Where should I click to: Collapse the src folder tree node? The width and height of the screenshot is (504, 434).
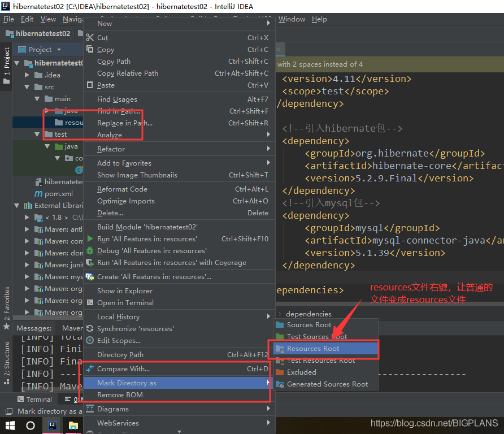point(27,87)
